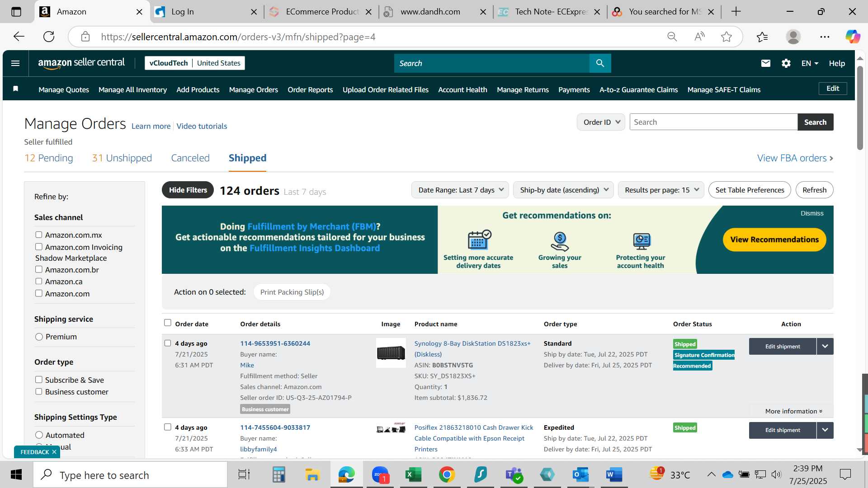Switch to the Canceled tab
This screenshot has height=488, width=868.
click(x=190, y=158)
